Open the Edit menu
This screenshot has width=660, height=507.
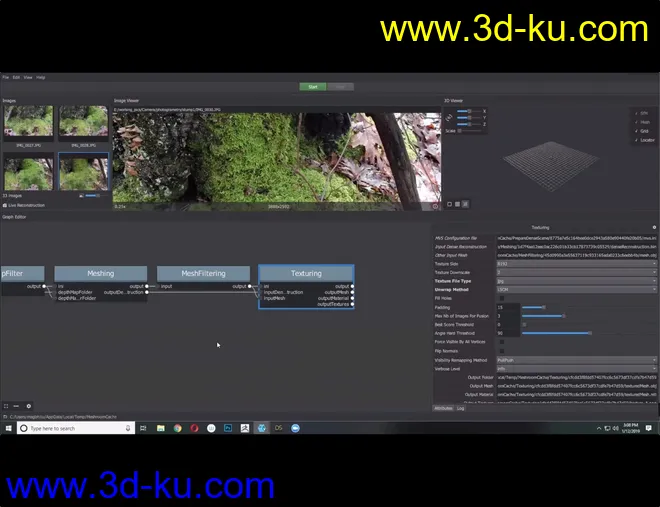tap(16, 77)
